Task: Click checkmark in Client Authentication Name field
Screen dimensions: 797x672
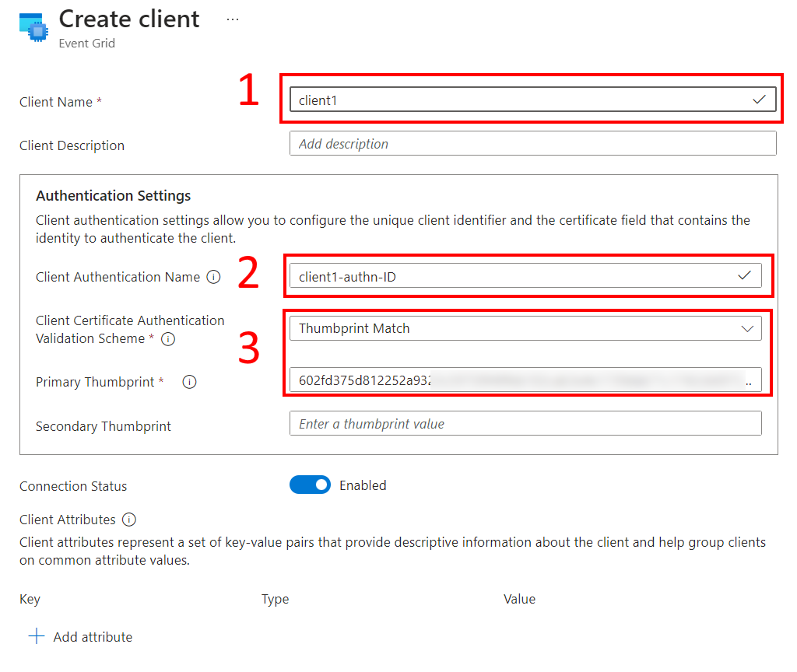Action: pos(744,275)
